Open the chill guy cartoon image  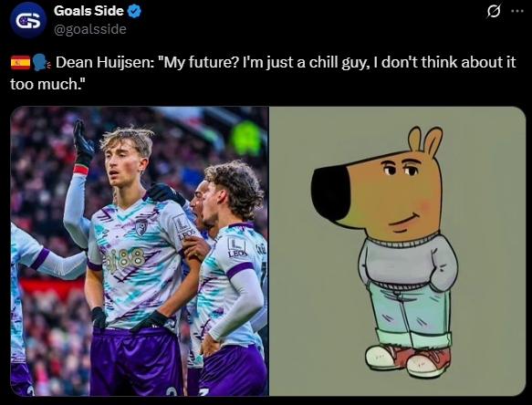[397, 251]
